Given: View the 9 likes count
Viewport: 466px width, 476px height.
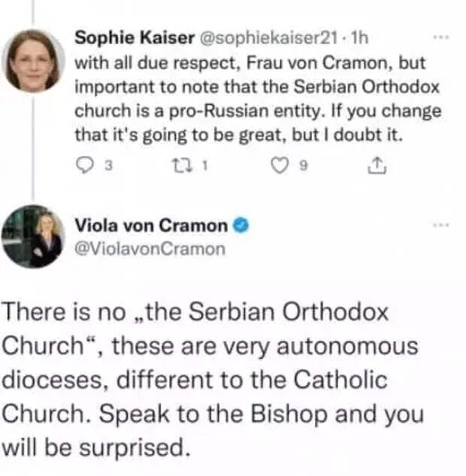Looking at the screenshot, I should 304,165.
